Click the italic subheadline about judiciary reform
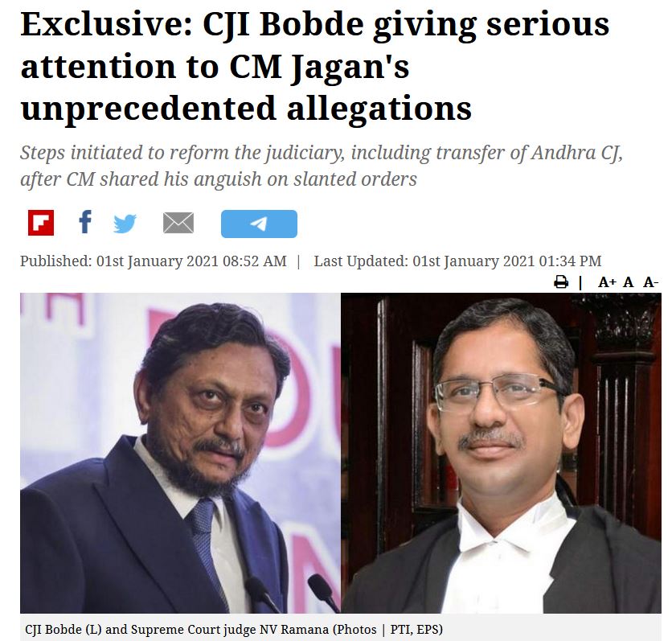This screenshot has width=672, height=641. click(x=322, y=166)
